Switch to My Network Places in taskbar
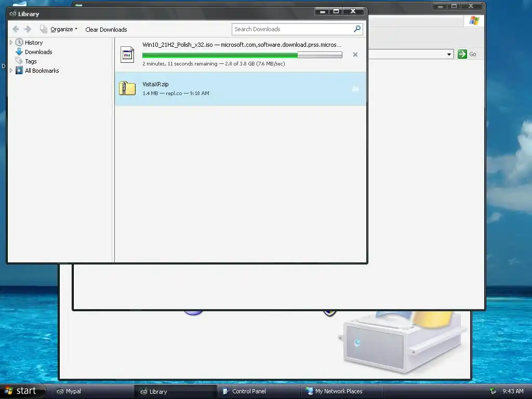 tap(342, 391)
